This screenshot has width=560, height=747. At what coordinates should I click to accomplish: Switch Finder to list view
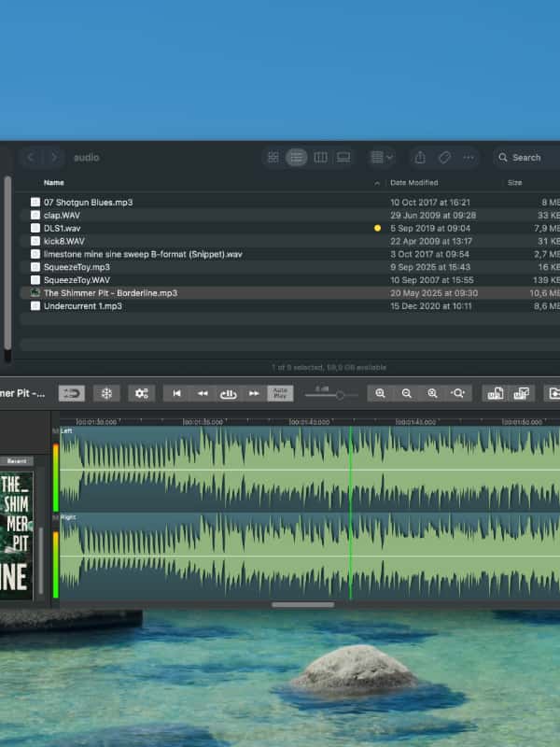297,158
